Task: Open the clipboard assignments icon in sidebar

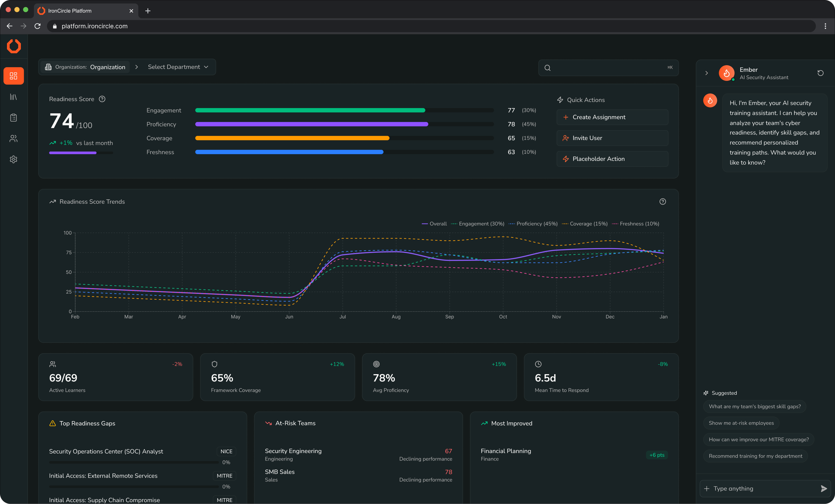Action: pyautogui.click(x=14, y=118)
